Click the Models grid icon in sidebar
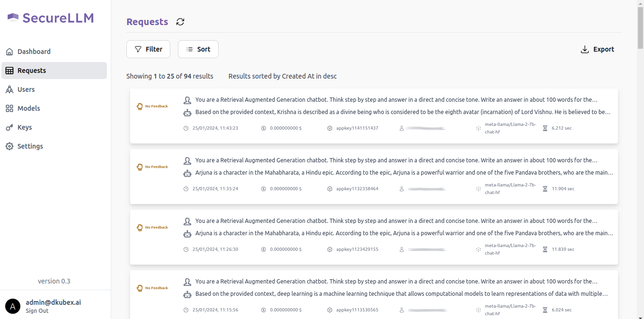Viewport: 644px width, 319px height. point(9,108)
